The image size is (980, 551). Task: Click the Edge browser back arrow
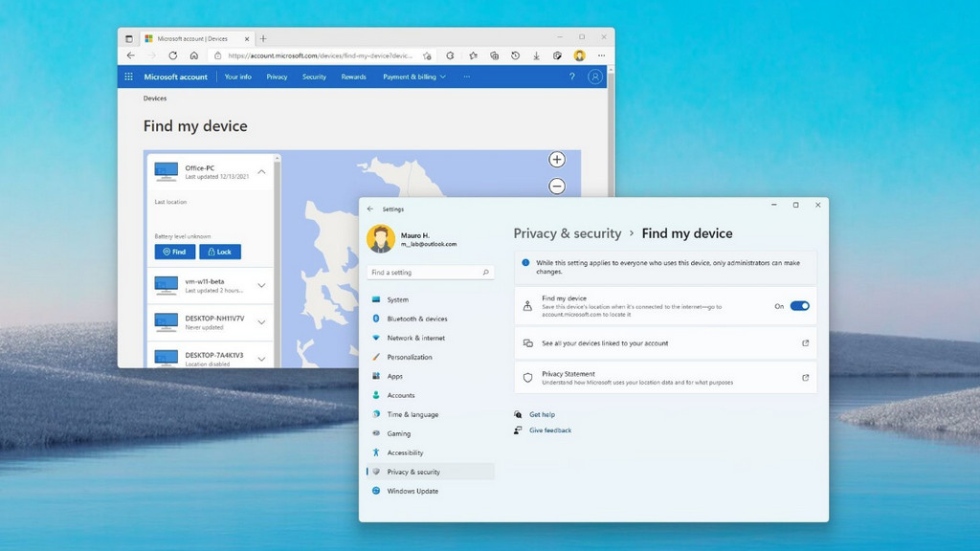pos(130,55)
